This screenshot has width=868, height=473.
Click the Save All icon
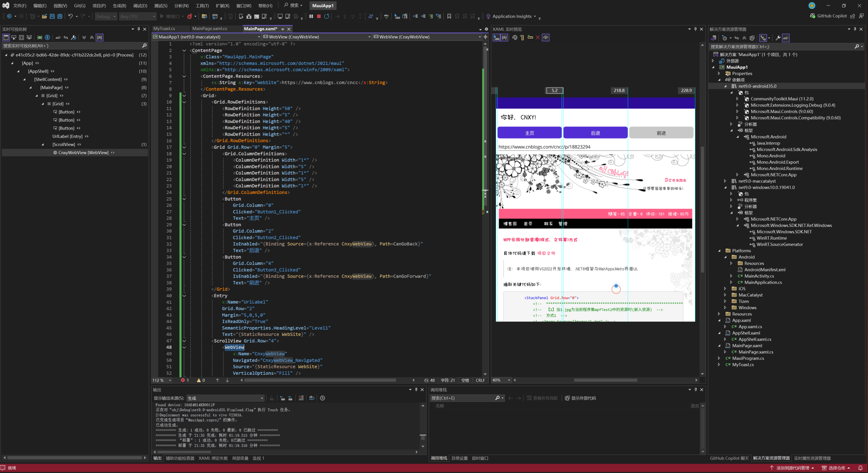pyautogui.click(x=60, y=16)
